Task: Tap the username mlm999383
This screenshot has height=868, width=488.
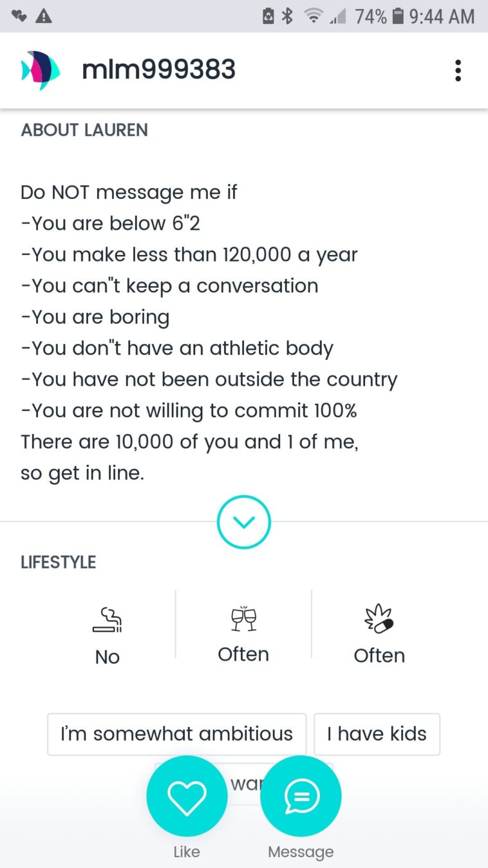Action: click(x=158, y=70)
